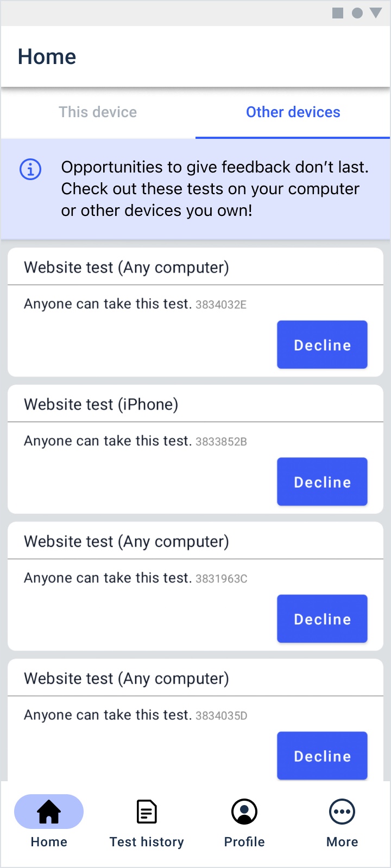Click the feedback opportunities info banner text
The width and height of the screenshot is (391, 868).
(215, 189)
